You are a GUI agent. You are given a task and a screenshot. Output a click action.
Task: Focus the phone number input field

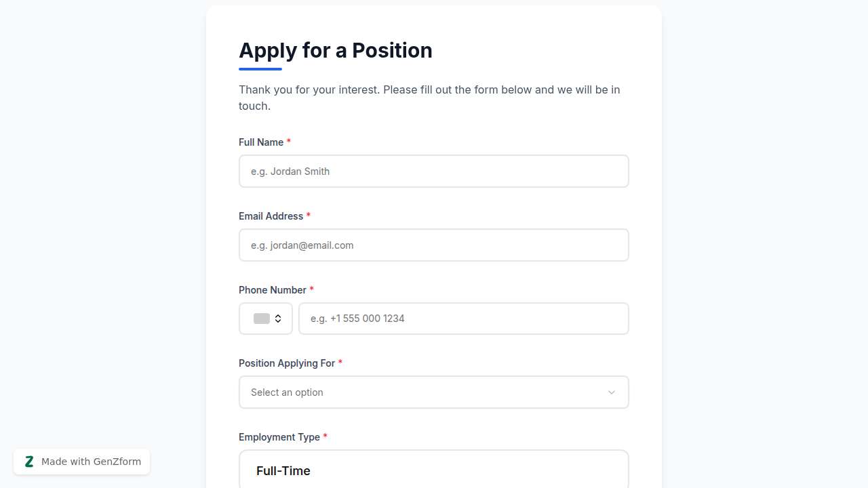[x=464, y=319]
